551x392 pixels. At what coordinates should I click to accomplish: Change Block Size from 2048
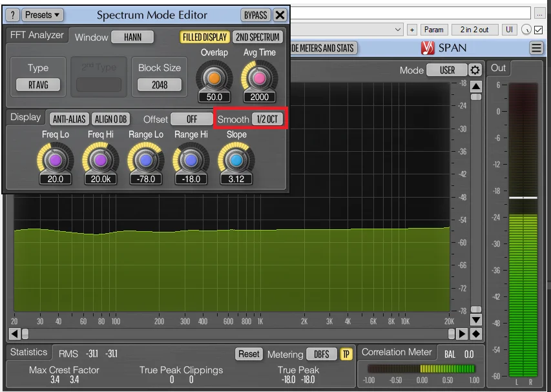159,85
